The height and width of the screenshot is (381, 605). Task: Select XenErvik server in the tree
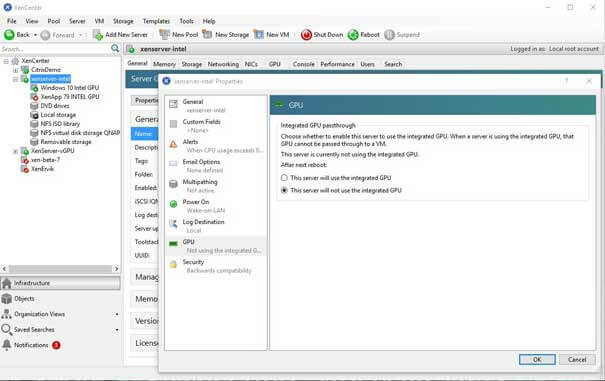[x=42, y=169]
